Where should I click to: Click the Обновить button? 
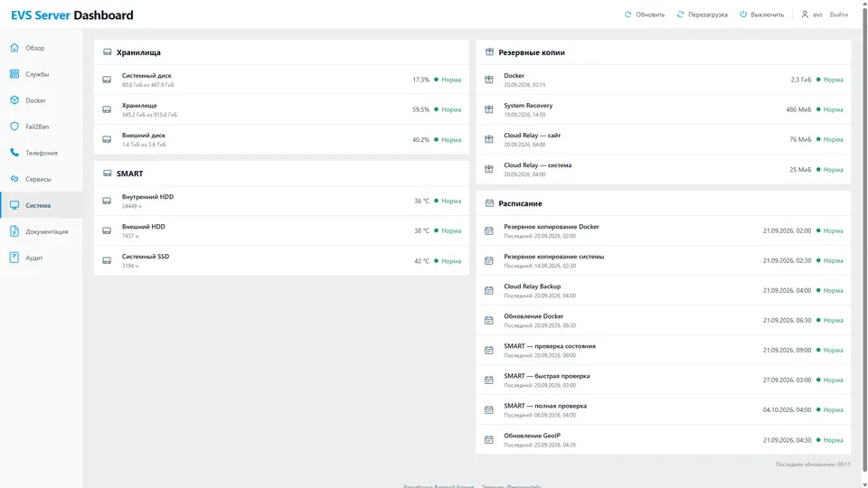click(x=645, y=14)
